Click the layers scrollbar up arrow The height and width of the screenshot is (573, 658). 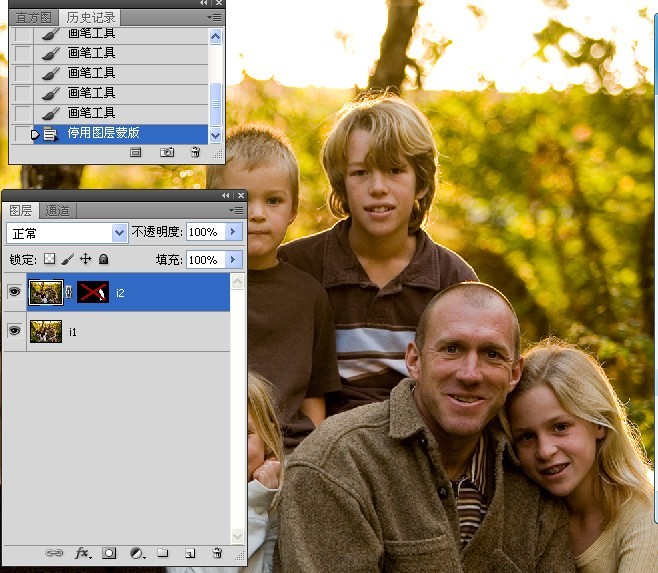[x=237, y=282]
